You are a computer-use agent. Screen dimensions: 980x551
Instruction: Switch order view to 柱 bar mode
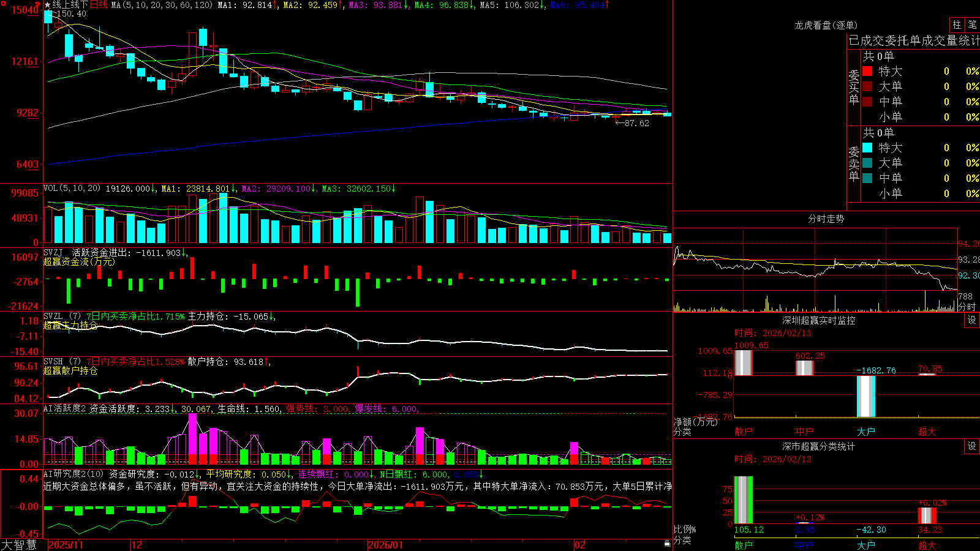tap(957, 25)
